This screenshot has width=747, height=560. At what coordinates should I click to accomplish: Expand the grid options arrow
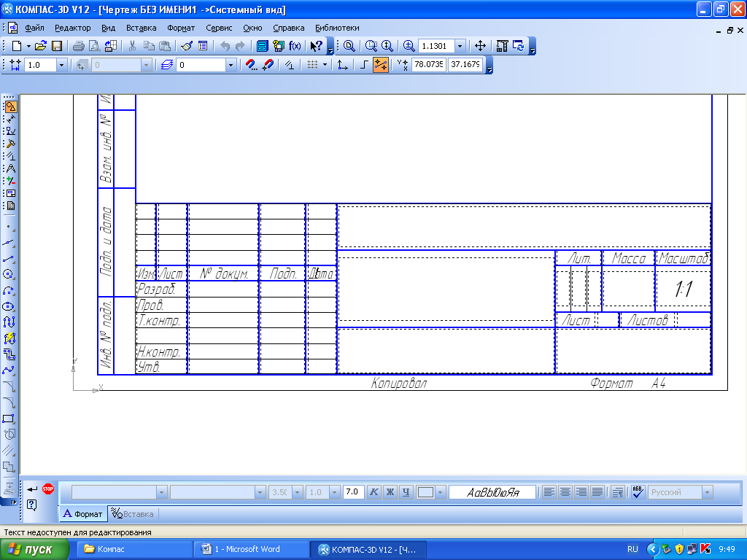pos(325,65)
